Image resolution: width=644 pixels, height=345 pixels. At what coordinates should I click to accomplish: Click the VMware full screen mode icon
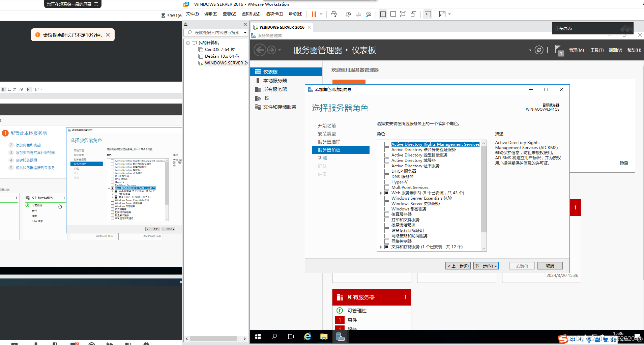[403, 14]
